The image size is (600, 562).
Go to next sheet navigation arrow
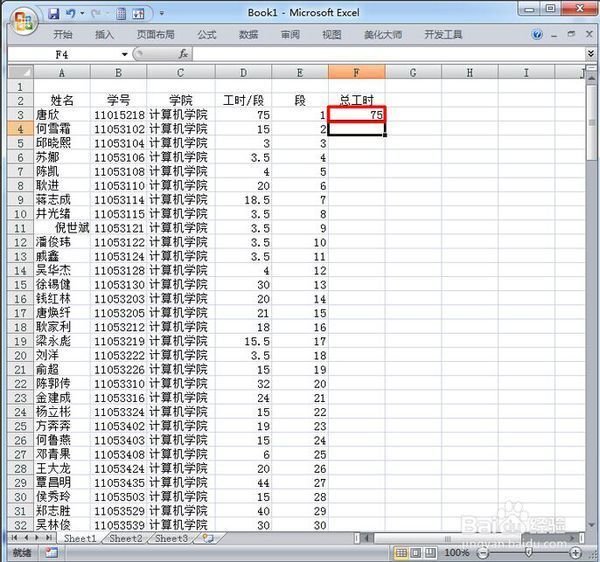pos(37,538)
